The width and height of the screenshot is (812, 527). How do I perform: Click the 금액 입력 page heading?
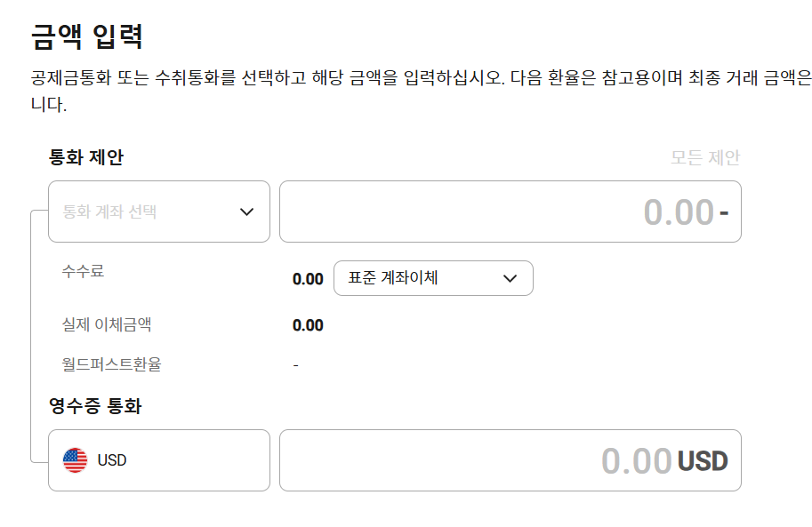tap(87, 36)
